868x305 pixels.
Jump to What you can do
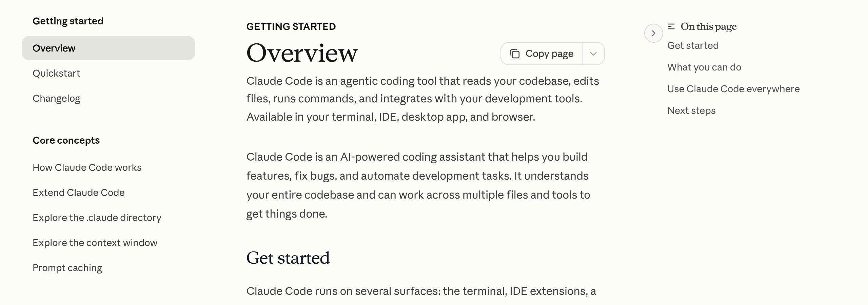click(704, 67)
